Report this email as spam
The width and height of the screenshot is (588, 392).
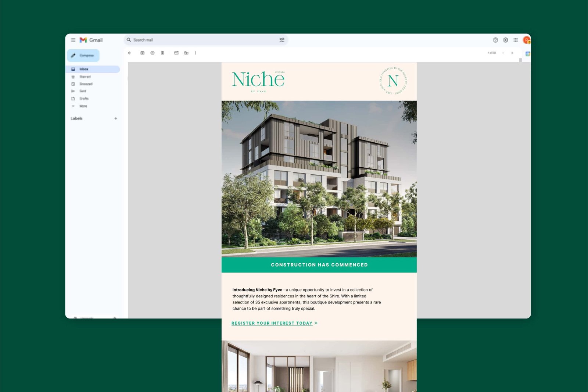(x=153, y=53)
